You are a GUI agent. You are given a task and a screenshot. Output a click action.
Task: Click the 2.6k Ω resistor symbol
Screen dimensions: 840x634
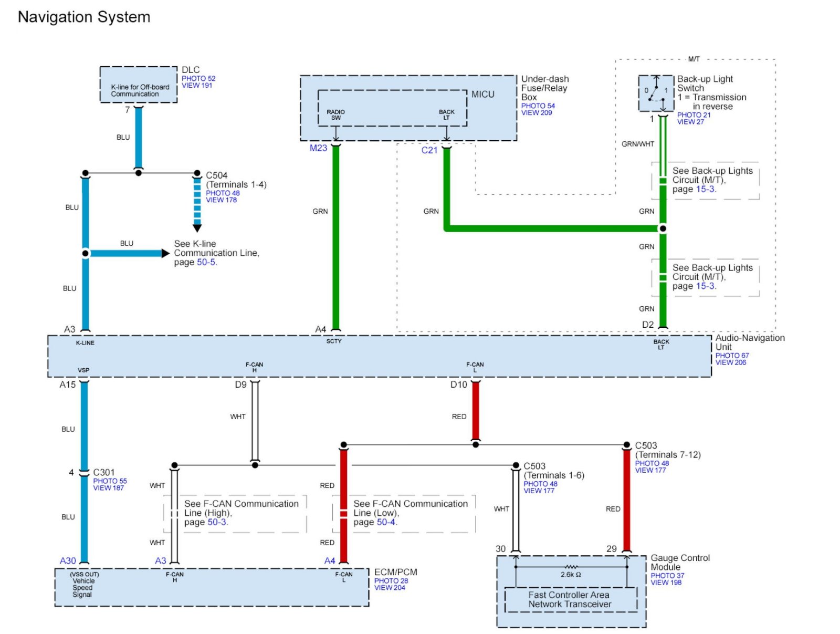click(571, 567)
